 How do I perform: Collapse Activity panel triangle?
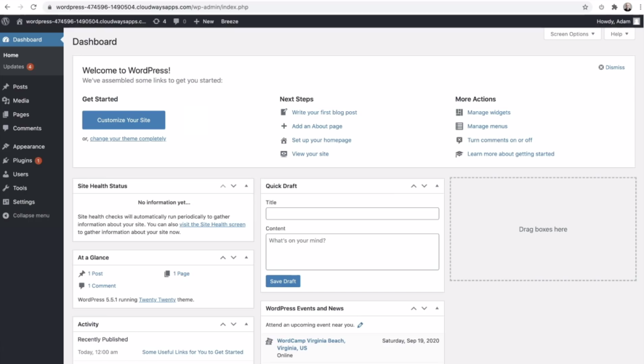click(x=247, y=324)
